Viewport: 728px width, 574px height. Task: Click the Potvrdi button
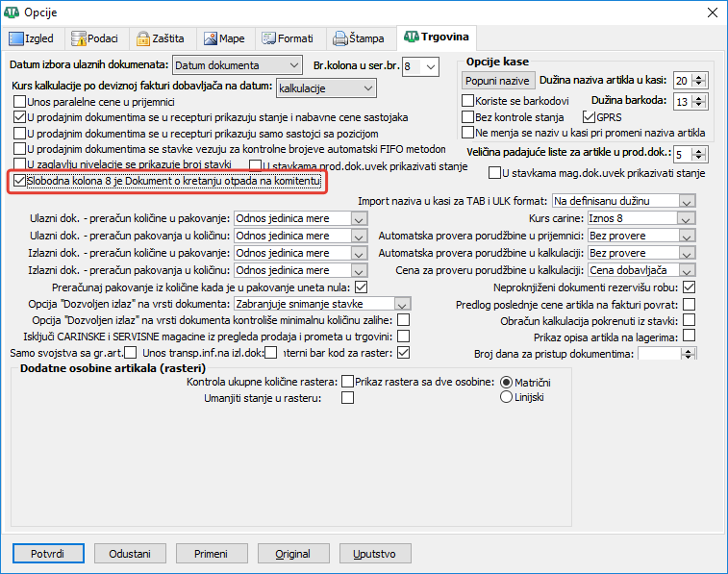tap(48, 554)
